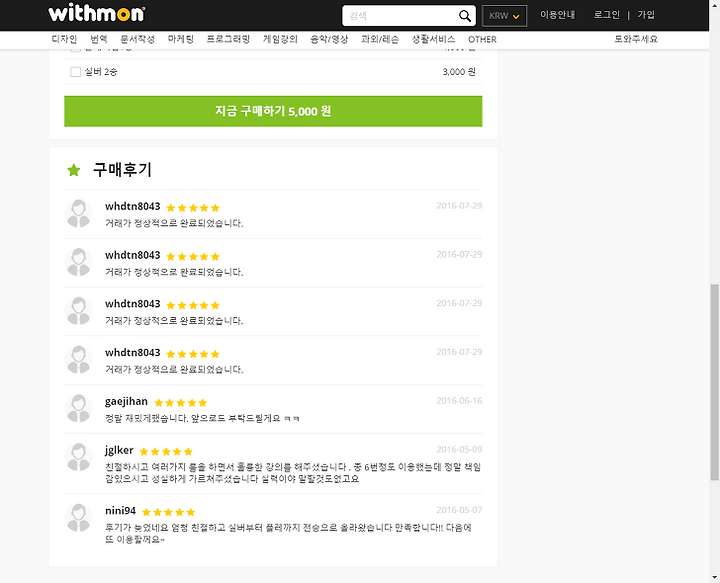720x583 pixels.
Task: Click the 2016-06-16 review date
Action: click(459, 401)
